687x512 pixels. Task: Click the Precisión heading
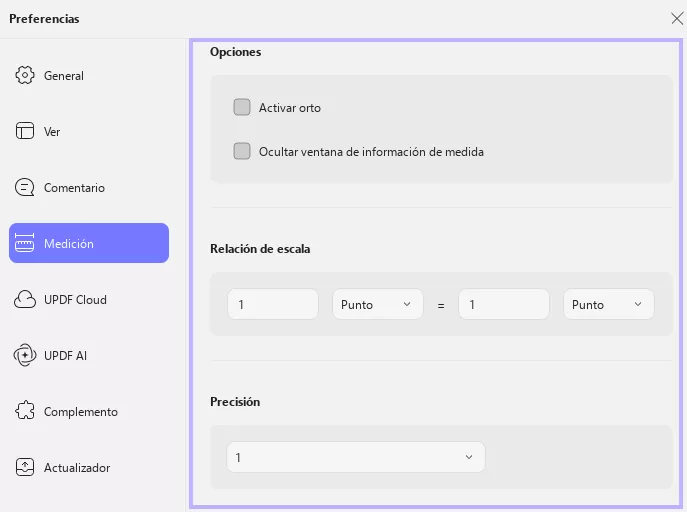tap(235, 402)
